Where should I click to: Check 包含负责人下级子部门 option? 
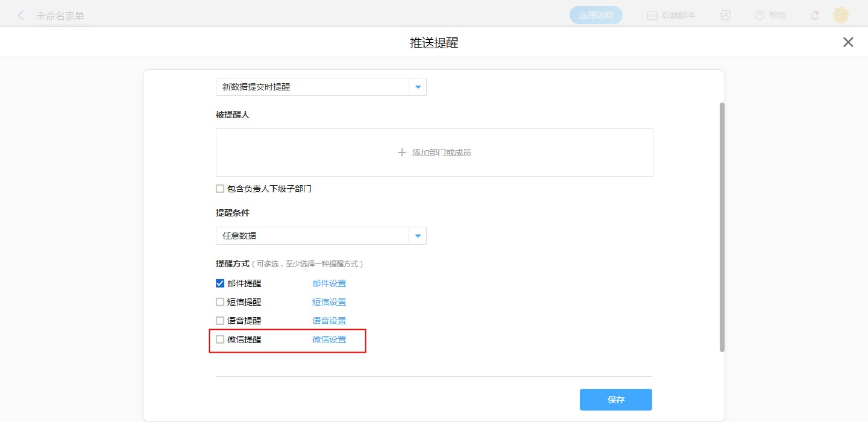tap(220, 189)
